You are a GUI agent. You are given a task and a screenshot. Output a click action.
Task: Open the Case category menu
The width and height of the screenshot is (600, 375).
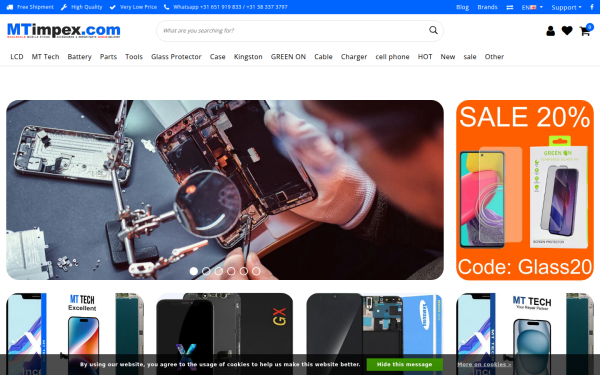coord(217,57)
